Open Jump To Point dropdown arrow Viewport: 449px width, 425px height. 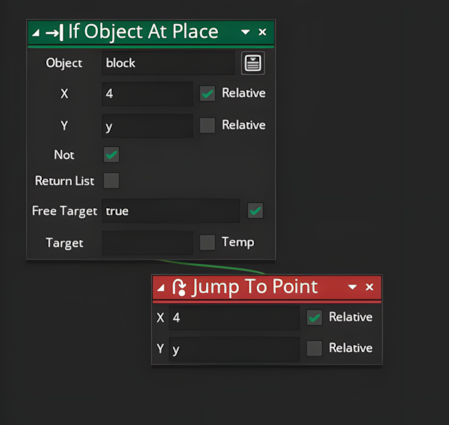tap(352, 287)
